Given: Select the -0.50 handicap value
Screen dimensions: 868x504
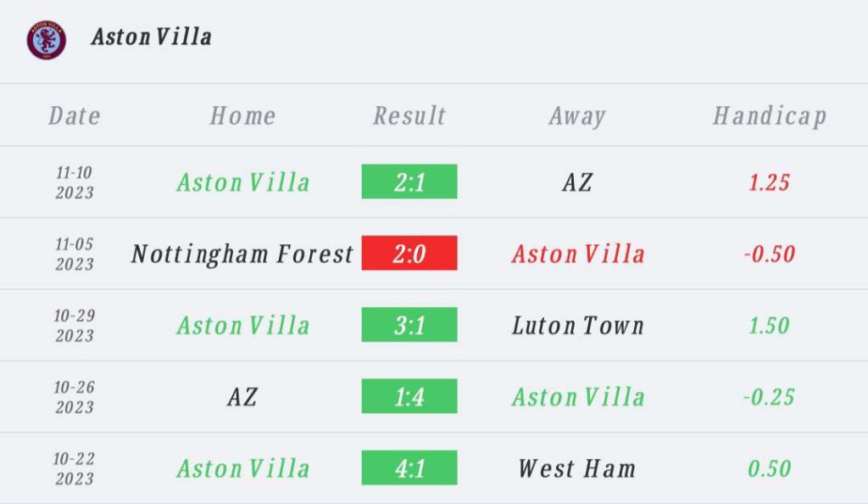Looking at the screenshot, I should click(770, 254).
